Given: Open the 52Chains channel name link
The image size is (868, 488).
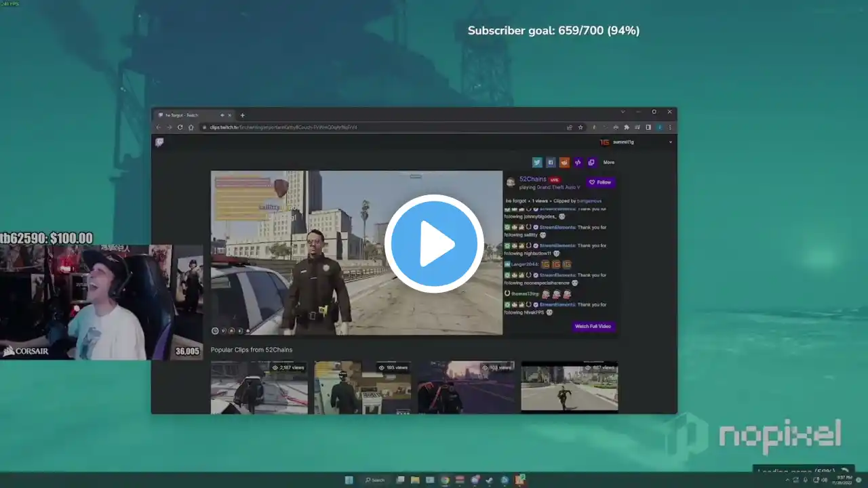Looking at the screenshot, I should [533, 179].
